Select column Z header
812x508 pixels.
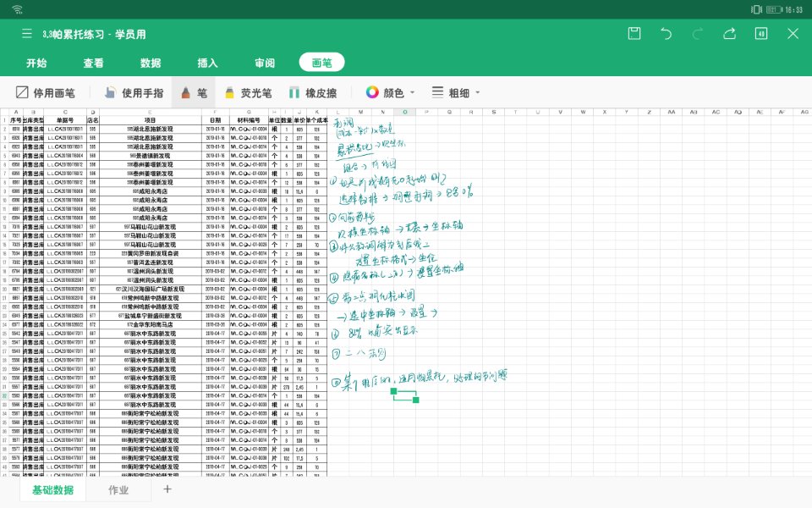click(x=649, y=112)
